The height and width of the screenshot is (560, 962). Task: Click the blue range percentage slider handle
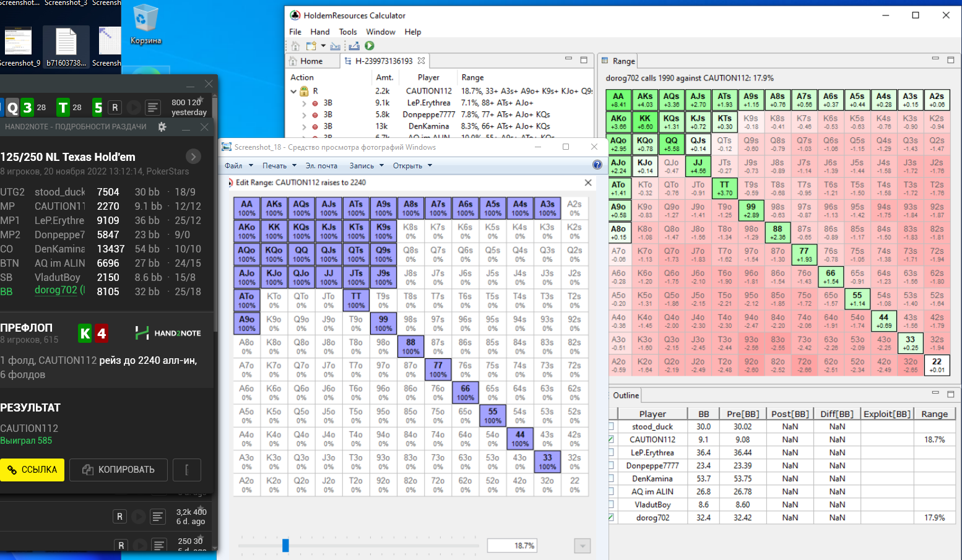[285, 545]
